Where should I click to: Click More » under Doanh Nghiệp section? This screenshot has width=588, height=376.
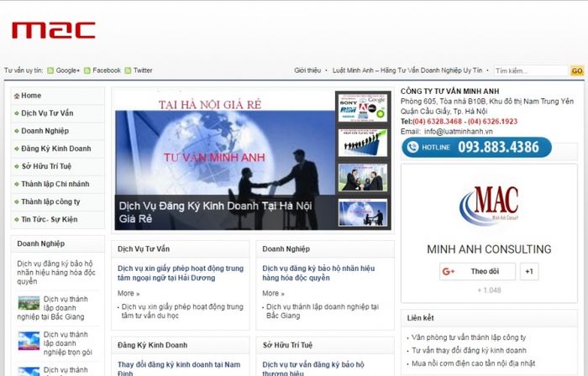click(x=273, y=293)
